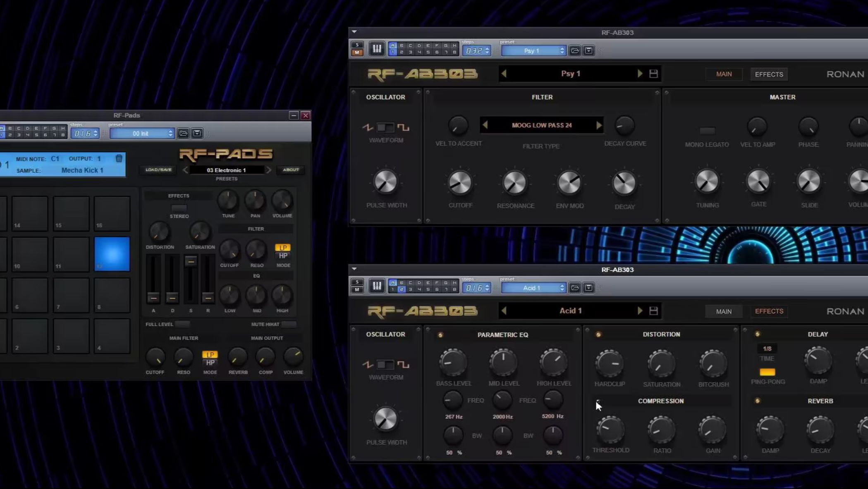Screen dimensions: 868x489
Task: Open keyboard icon in top RF-AB303 toolbar
Action: click(377, 49)
